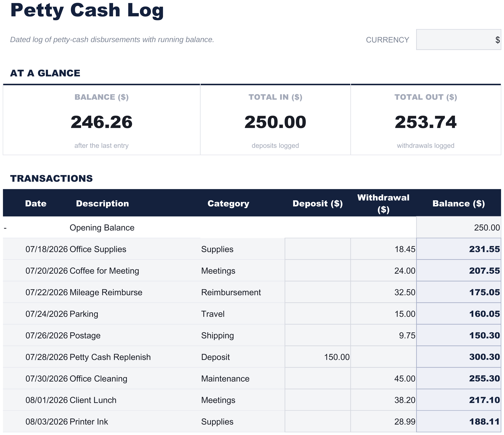
Task: Select the Petty Cash Replenish cell
Action: pos(135,357)
